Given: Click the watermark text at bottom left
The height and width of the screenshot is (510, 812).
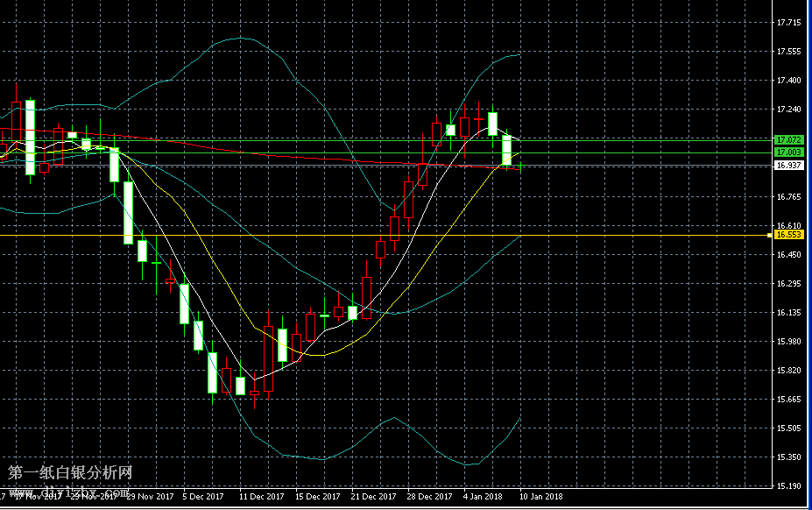Looking at the screenshot, I should pos(70,474).
